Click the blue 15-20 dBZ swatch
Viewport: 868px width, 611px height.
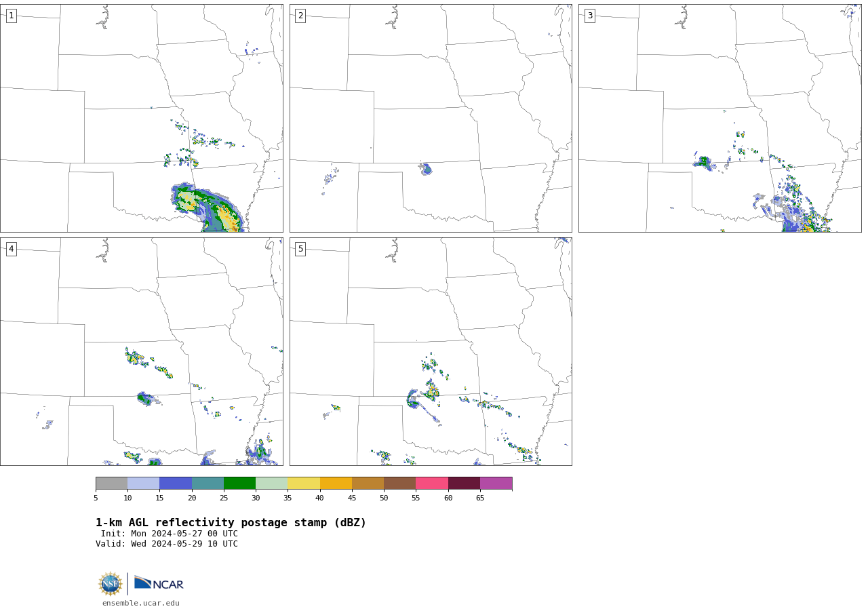coord(176,484)
